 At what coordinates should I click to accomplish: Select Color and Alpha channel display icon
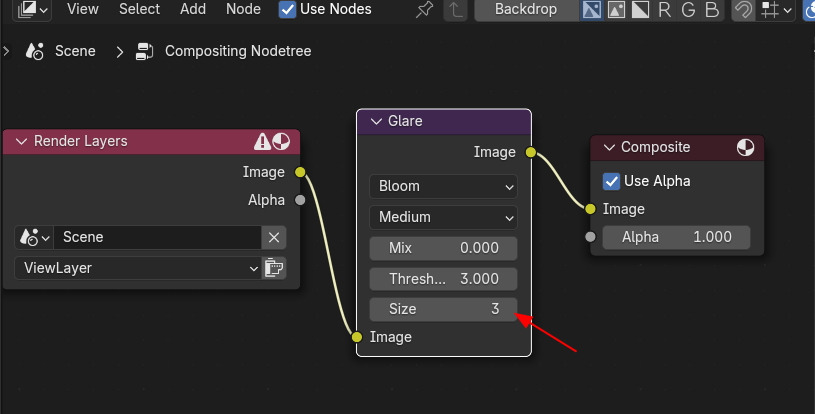pyautogui.click(x=591, y=9)
